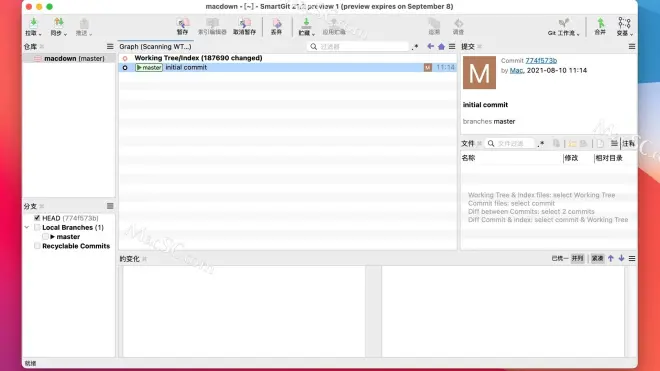This screenshot has width=660, height=371.
Task: Click the Merge (合并) toolbar icon
Action: click(600, 26)
